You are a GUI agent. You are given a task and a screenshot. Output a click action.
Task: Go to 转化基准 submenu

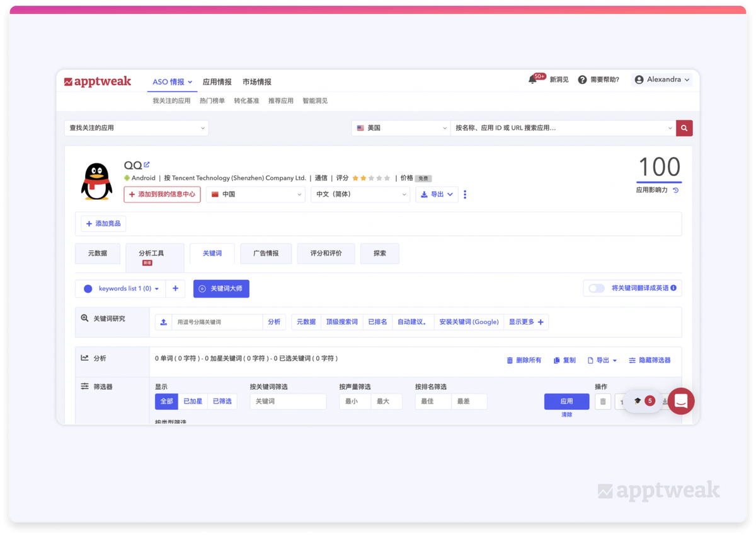[x=246, y=101]
